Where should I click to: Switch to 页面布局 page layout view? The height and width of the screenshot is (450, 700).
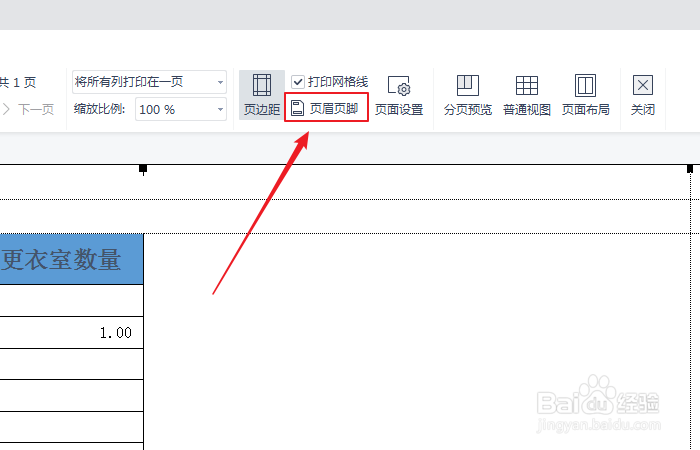tap(585, 95)
